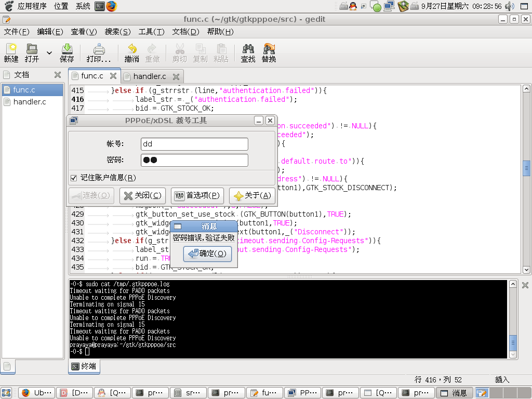Click the Close (关闭) button in PPPoE dialog
The image size is (532, 399).
pos(143,196)
